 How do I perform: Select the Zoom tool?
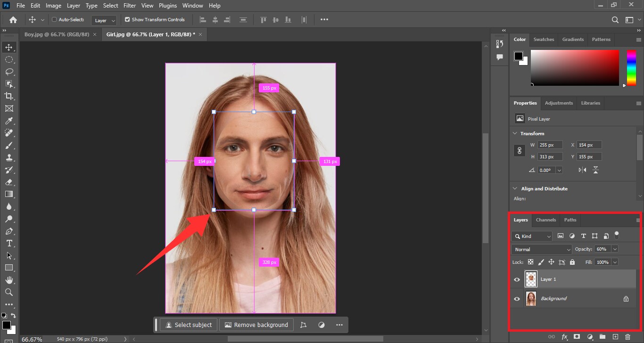click(9, 292)
